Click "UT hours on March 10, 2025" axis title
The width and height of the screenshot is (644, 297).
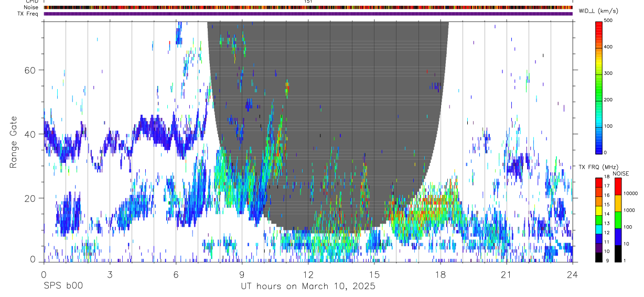click(x=308, y=287)
